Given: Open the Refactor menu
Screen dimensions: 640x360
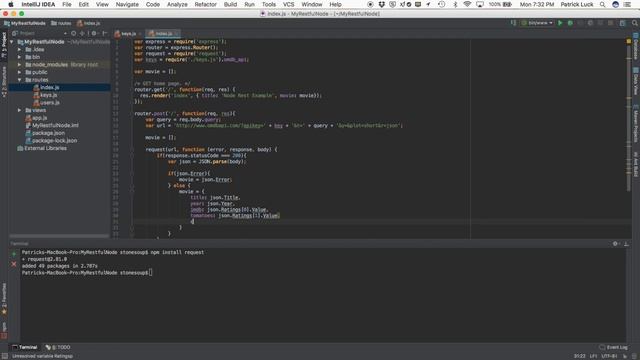Looking at the screenshot, I should pos(205,4).
